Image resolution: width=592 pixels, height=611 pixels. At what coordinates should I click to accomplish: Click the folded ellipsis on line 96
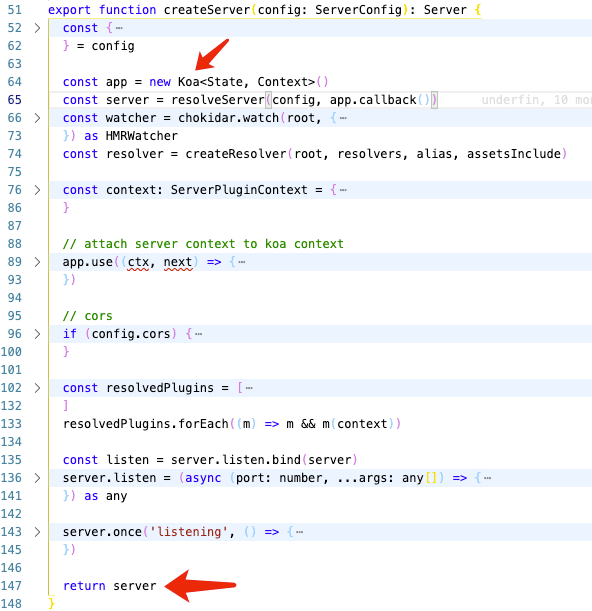198,334
